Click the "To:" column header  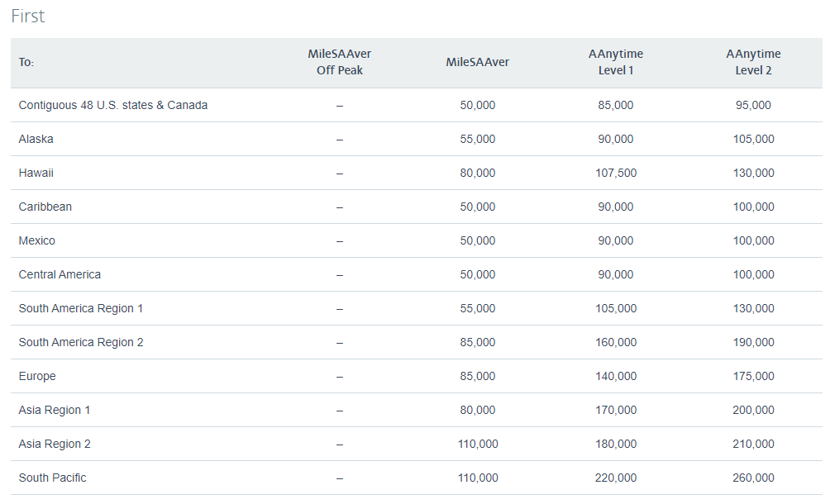[x=26, y=63]
